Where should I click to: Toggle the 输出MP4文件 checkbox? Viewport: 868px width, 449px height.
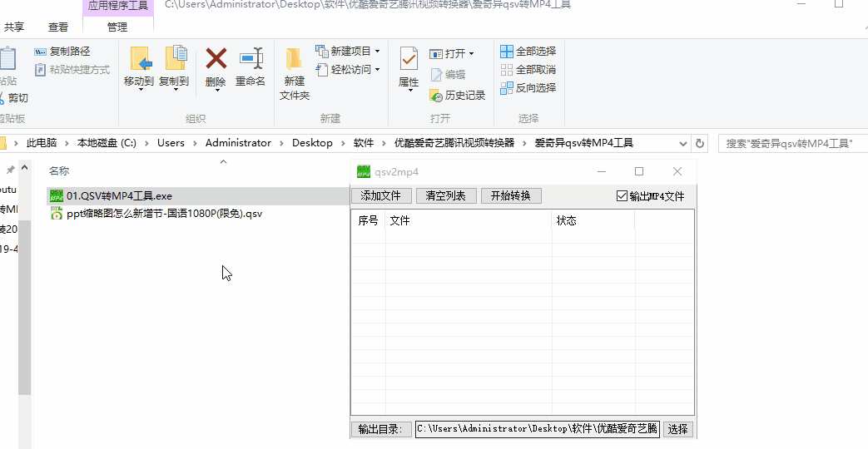coord(622,195)
